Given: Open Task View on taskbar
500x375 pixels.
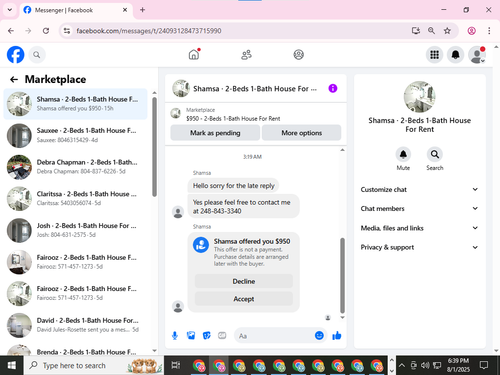Looking at the screenshot, I should [x=176, y=365].
